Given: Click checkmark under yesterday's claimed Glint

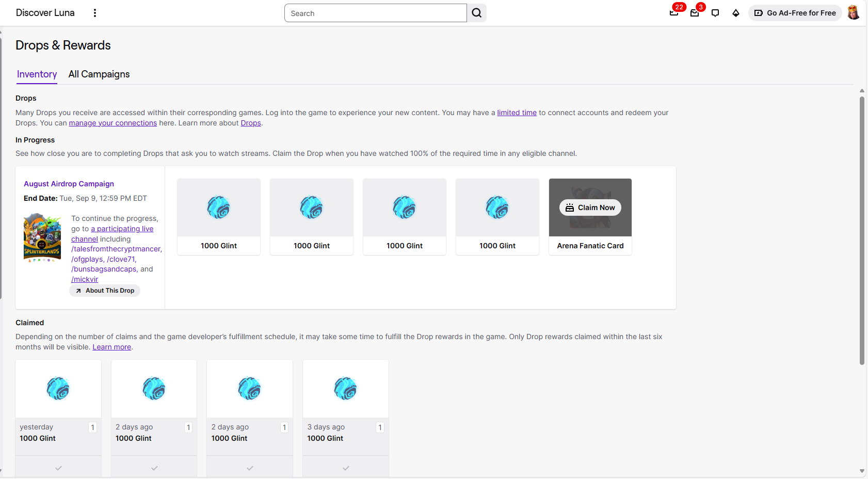Looking at the screenshot, I should (x=58, y=468).
